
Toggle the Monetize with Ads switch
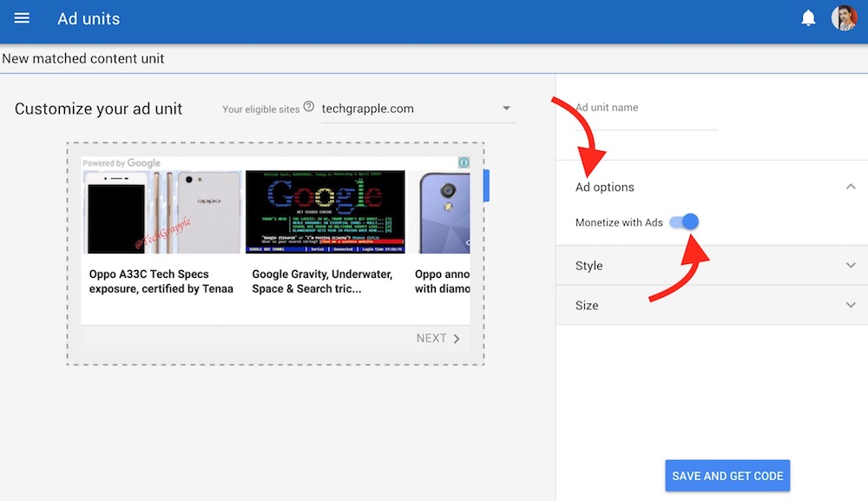click(684, 222)
